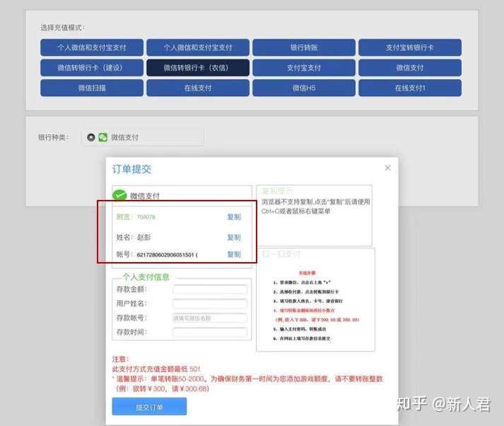Select 银行转账 recharge mode
This screenshot has width=504, height=426.
304,47
